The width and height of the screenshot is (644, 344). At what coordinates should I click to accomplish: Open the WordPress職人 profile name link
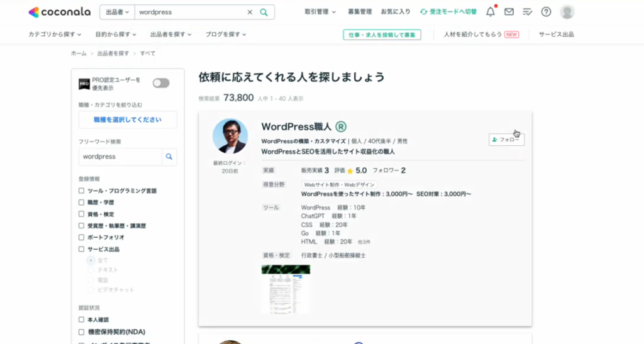296,127
